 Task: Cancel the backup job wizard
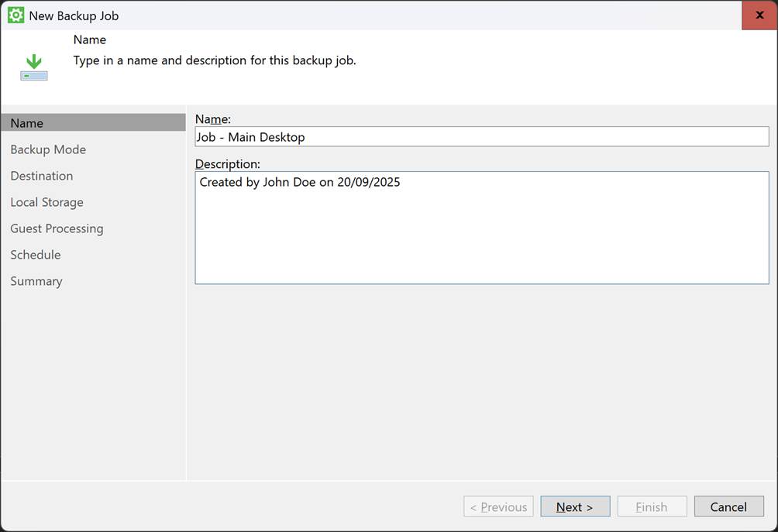click(728, 507)
